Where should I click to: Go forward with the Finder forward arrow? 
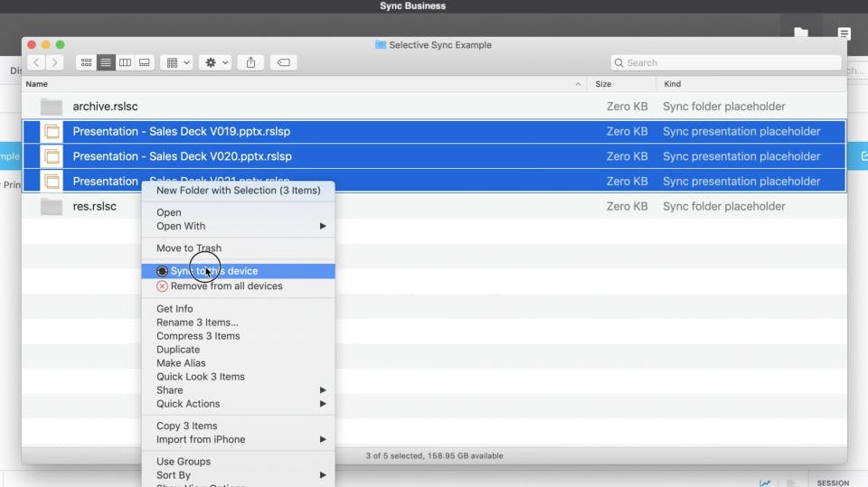pyautogui.click(x=55, y=62)
